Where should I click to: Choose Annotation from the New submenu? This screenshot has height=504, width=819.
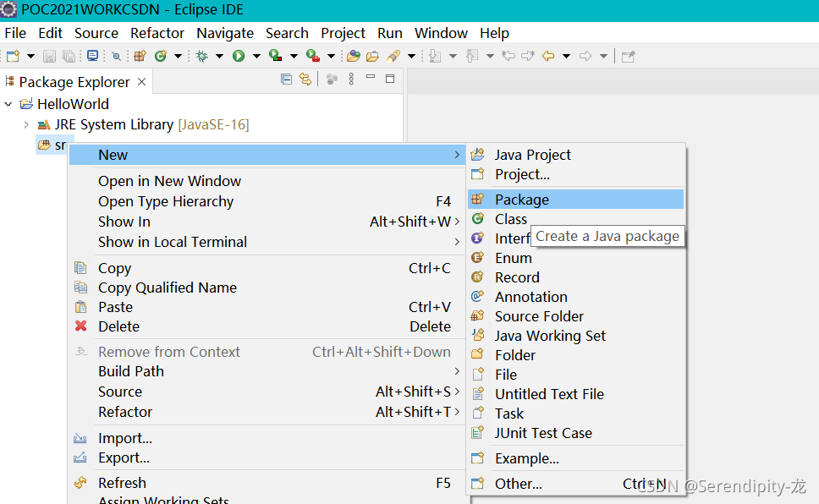(x=575, y=297)
